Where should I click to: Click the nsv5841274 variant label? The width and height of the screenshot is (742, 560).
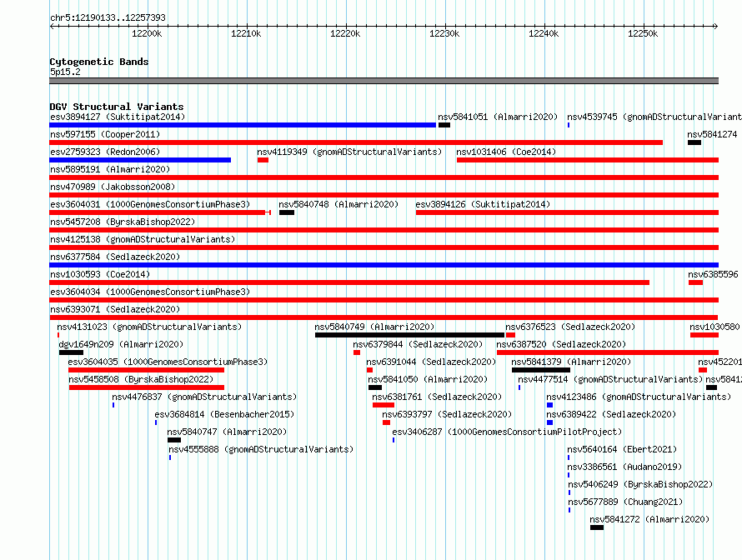click(x=712, y=134)
